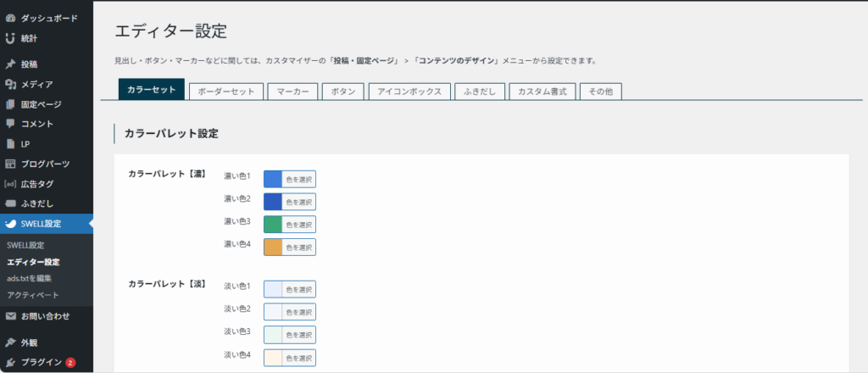Pick color for 濃い色4 orange swatch
This screenshot has height=373, width=868.
pos(290,248)
